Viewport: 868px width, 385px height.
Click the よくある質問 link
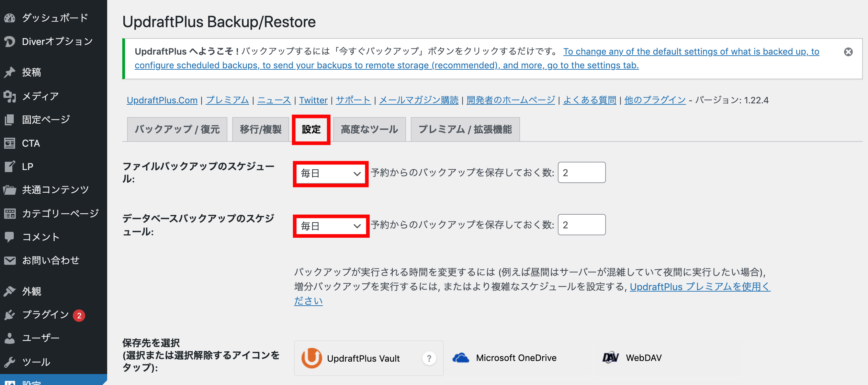pos(589,100)
